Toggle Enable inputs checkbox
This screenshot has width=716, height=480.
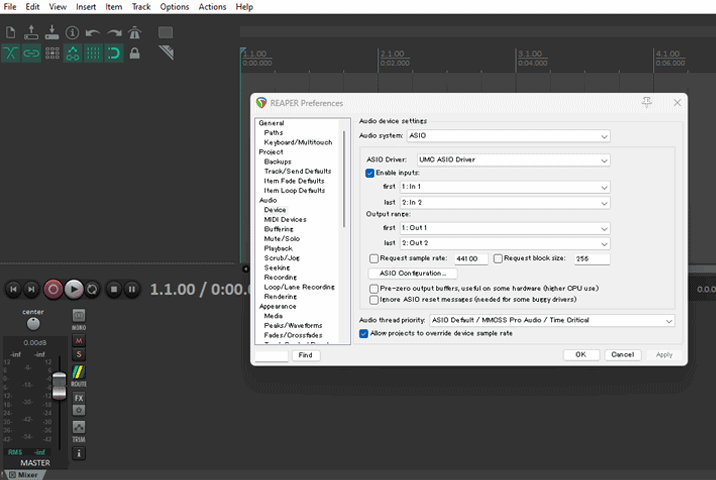point(370,173)
